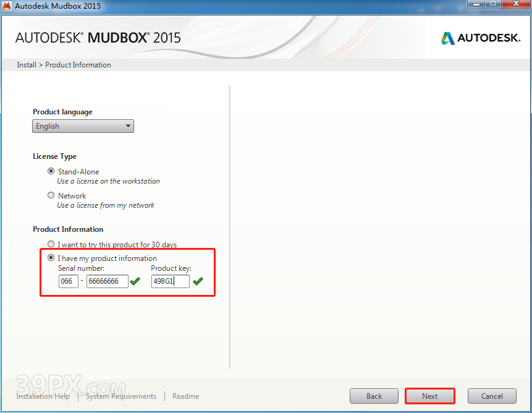This screenshot has width=532, height=413.
Task: Click the serial number prefix field '066'
Action: (x=68, y=281)
